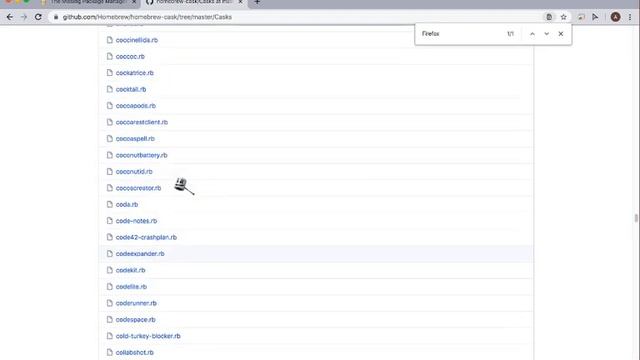The image size is (640, 360).
Task: Click the arrow-shaped extension icon
Action: (595, 17)
